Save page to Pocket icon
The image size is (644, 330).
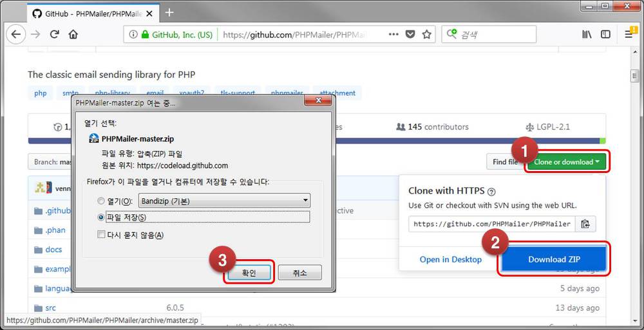point(410,35)
